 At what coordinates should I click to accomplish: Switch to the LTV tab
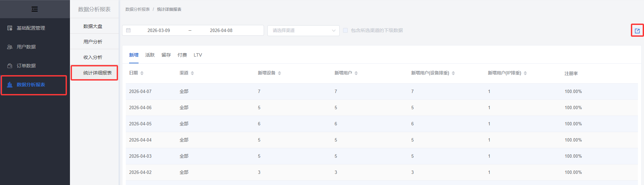point(198,55)
